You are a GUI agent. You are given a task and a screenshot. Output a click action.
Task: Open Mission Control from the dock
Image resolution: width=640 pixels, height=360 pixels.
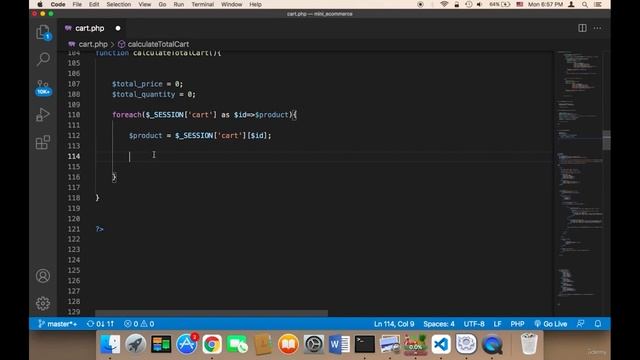(x=161, y=344)
